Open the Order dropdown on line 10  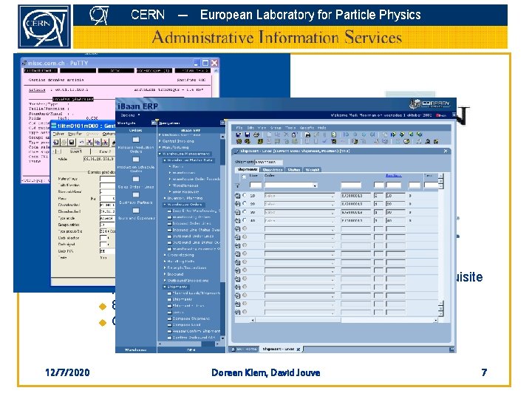332,196
